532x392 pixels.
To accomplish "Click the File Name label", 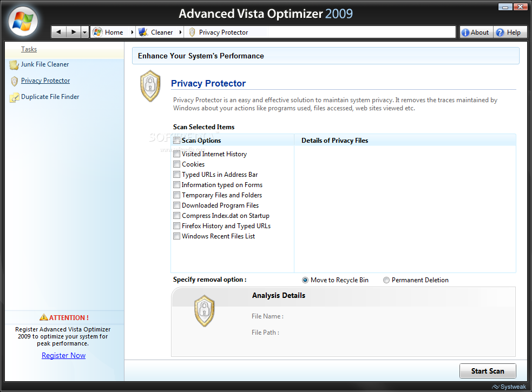I will [x=267, y=316].
